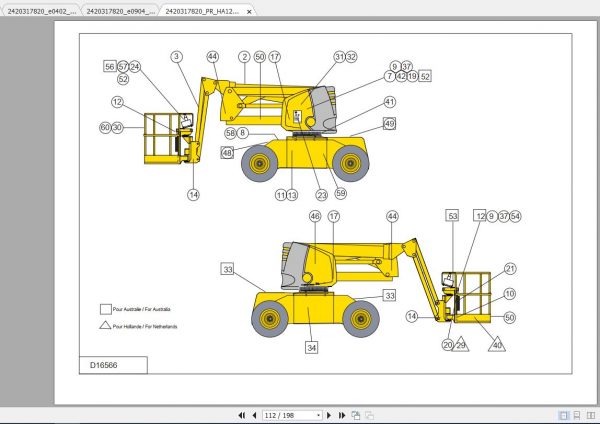
Task: Click callout number 24
Action: tap(135, 67)
